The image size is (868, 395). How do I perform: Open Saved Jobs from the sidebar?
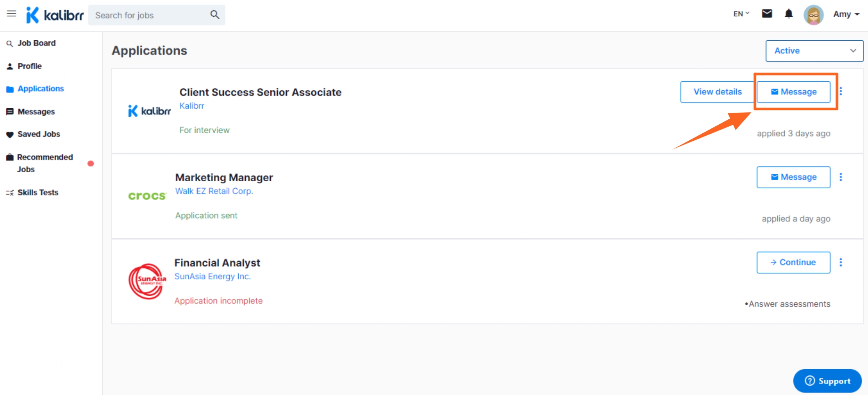(x=39, y=134)
